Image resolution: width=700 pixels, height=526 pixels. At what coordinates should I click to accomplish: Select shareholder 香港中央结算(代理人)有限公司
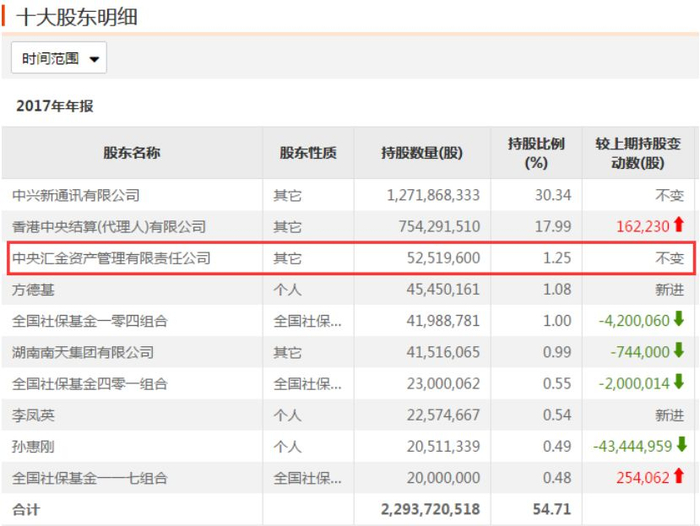(109, 227)
